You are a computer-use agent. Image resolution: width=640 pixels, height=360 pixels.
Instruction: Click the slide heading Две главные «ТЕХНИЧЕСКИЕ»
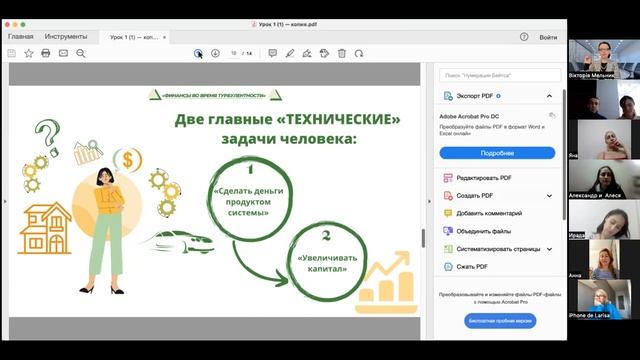(287, 119)
